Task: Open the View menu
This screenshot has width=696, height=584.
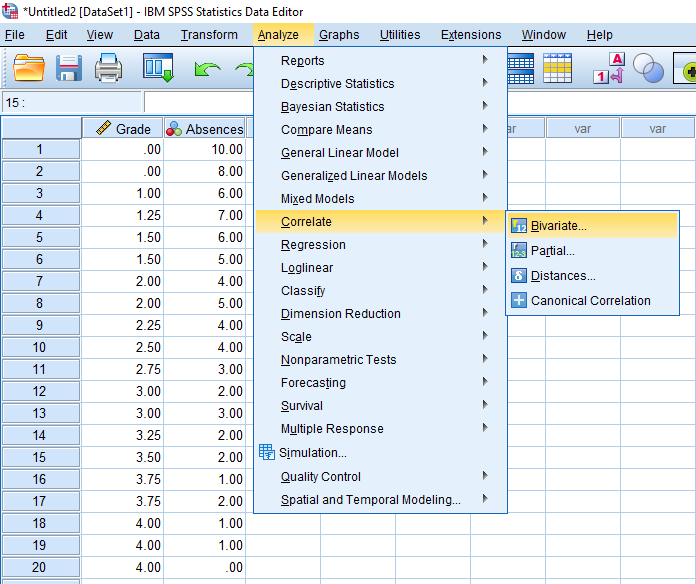Action: (99, 35)
